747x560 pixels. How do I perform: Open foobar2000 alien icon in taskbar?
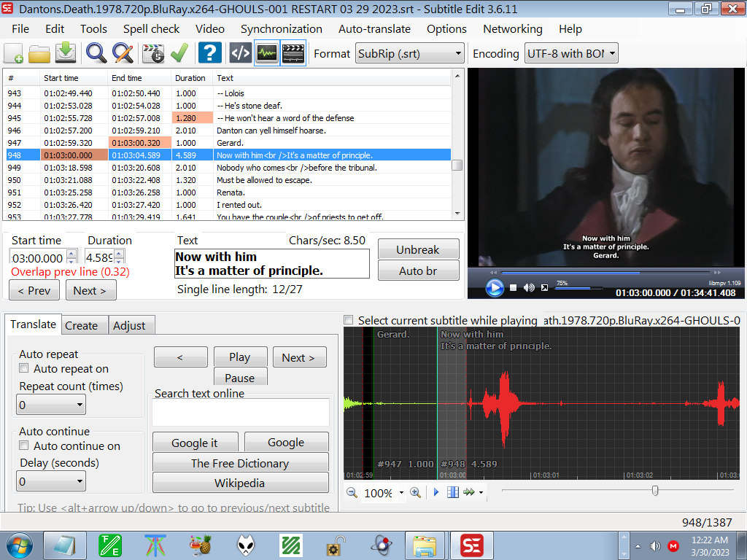(246, 545)
